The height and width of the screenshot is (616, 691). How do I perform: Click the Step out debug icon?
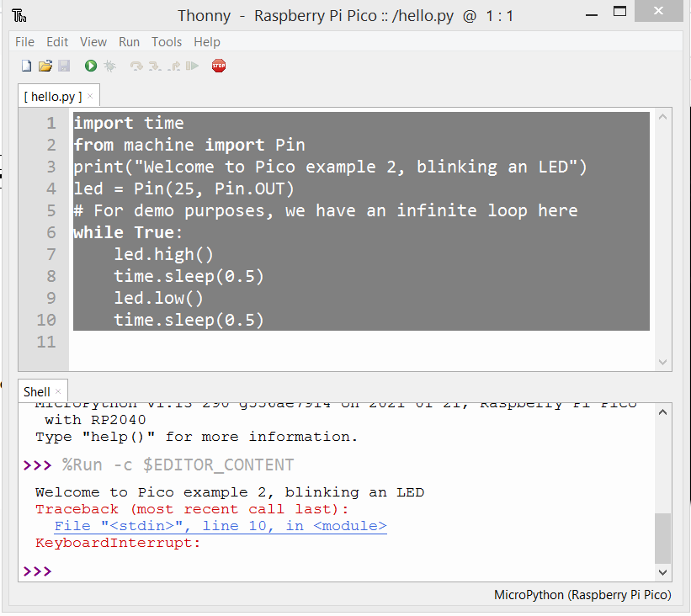pyautogui.click(x=174, y=66)
